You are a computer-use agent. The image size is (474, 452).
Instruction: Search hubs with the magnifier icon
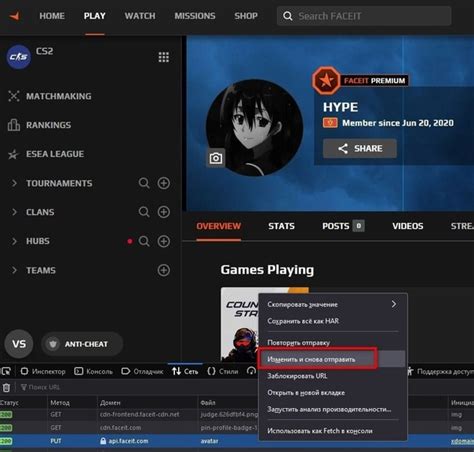click(x=144, y=241)
